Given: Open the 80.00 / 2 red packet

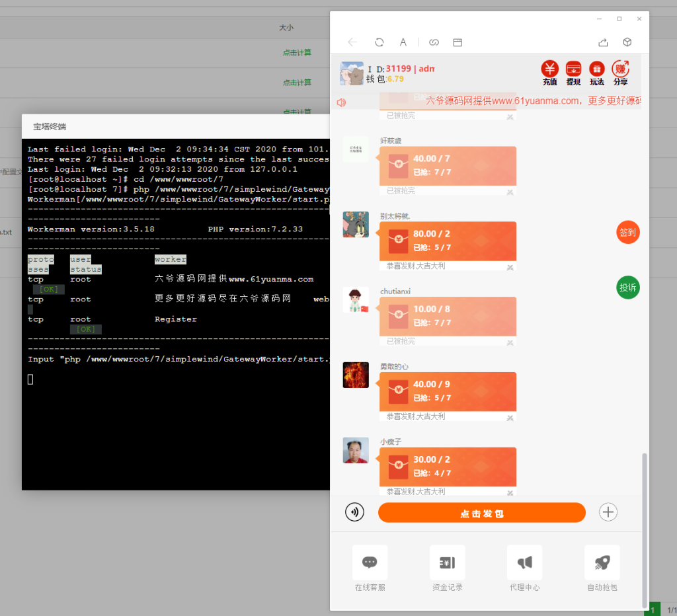Looking at the screenshot, I should pos(448,241).
